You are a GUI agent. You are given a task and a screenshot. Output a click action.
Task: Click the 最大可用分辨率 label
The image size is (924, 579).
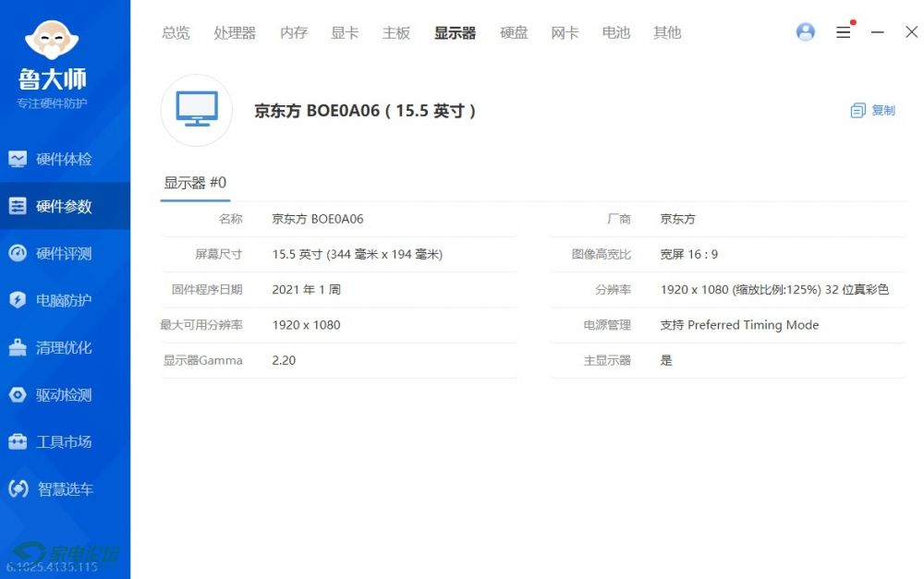pos(201,325)
